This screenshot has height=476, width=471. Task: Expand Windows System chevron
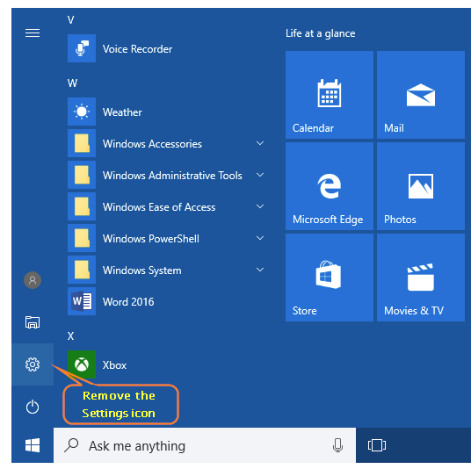[x=260, y=270]
